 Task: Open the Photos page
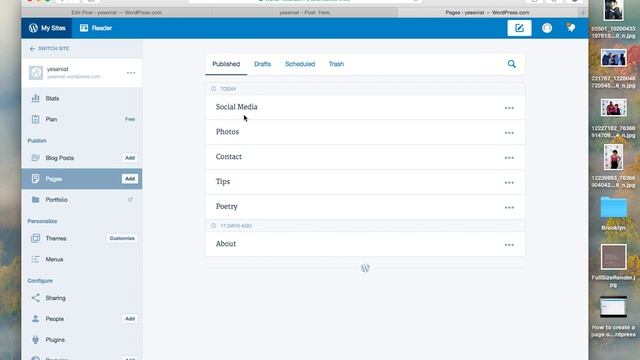coord(227,132)
